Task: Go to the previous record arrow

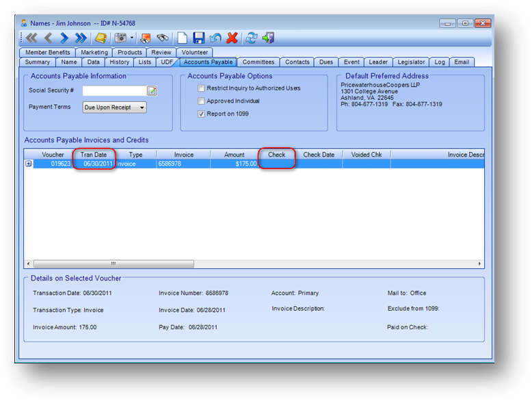Action: [x=48, y=38]
